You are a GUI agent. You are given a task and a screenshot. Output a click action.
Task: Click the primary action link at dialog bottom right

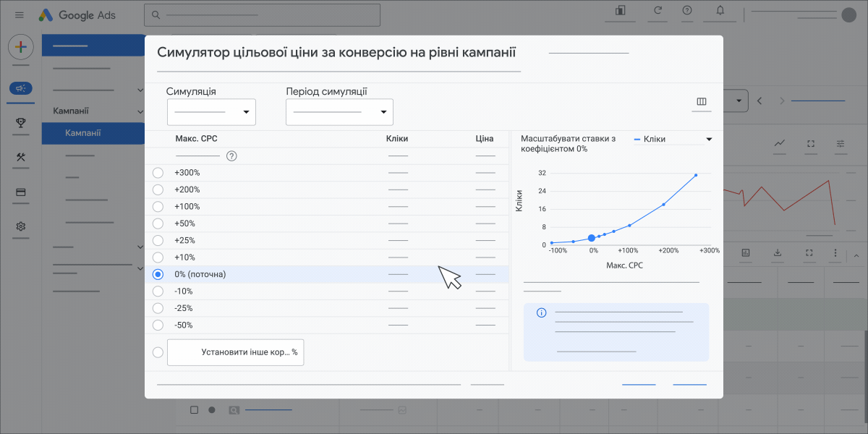[689, 385]
